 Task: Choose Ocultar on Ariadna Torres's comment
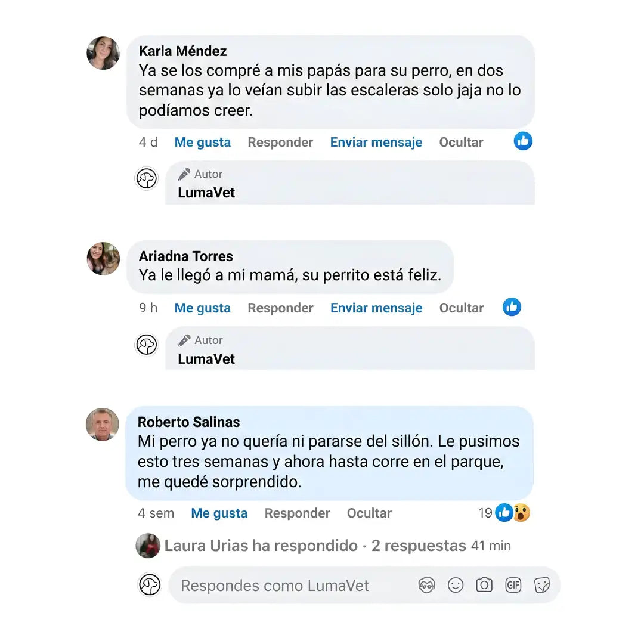(461, 308)
